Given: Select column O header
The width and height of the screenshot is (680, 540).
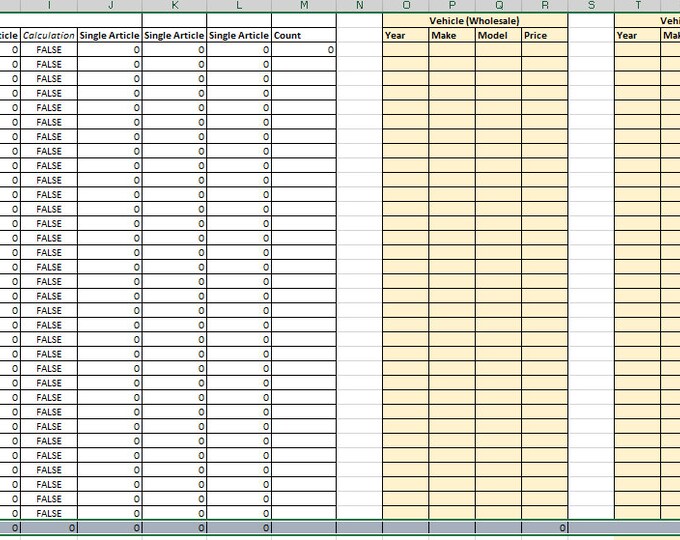Looking at the screenshot, I should click(405, 5).
